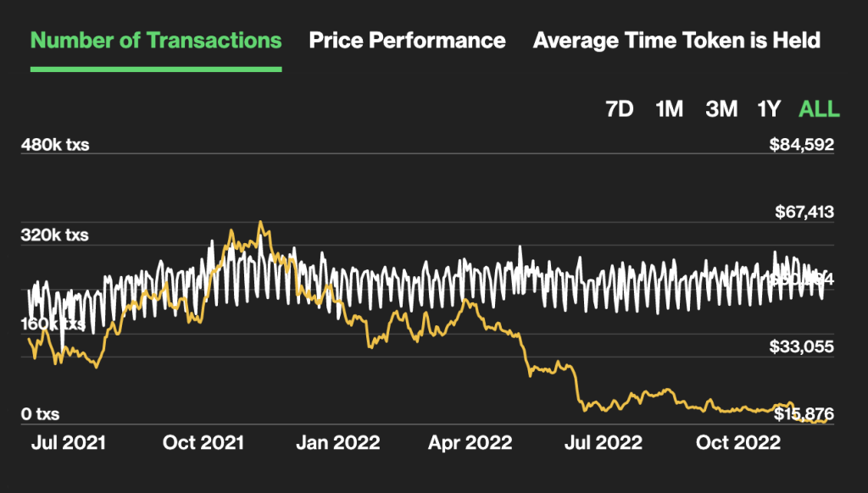This screenshot has width=868, height=493.
Task: Click the Jan 2022 date label
Action: (x=338, y=443)
